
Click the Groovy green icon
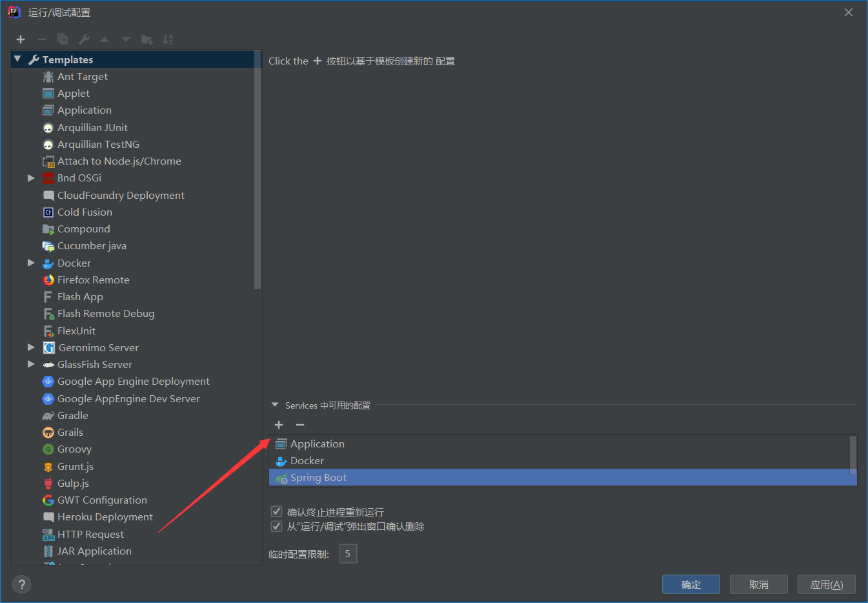[48, 449]
